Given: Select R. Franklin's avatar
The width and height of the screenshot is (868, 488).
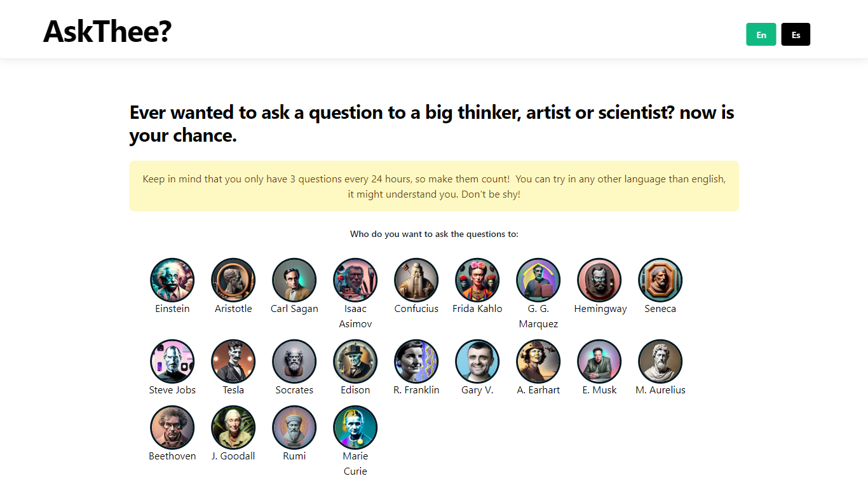Looking at the screenshot, I should (416, 362).
